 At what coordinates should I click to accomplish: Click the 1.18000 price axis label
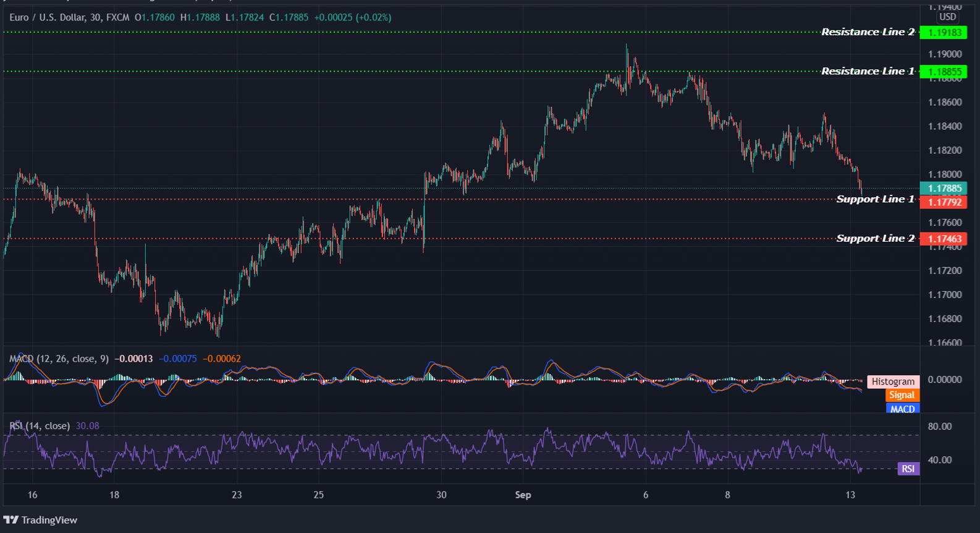(x=945, y=174)
